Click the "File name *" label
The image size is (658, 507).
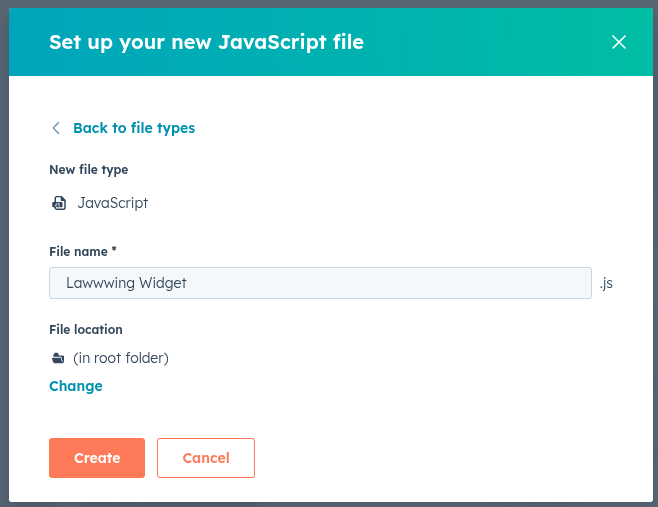pos(80,252)
